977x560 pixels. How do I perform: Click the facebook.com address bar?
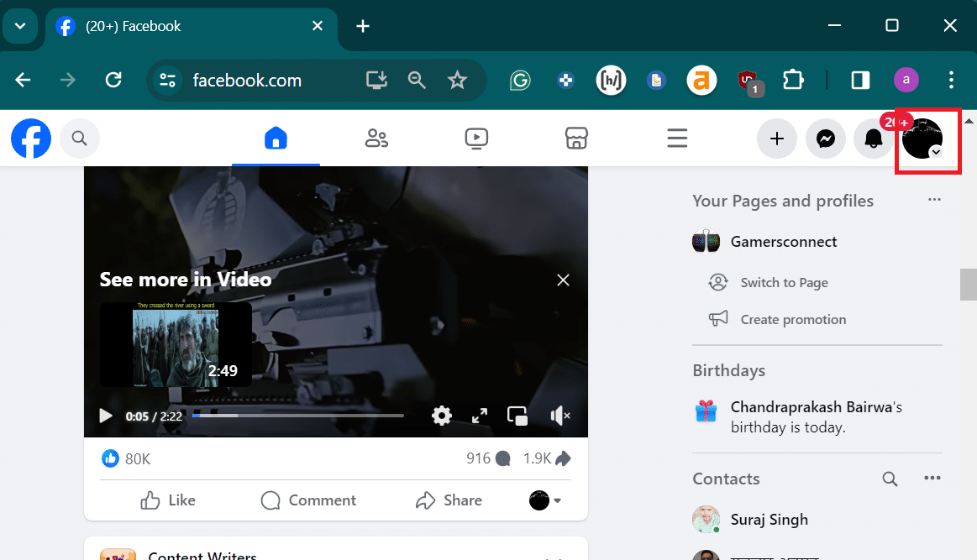[x=247, y=81]
